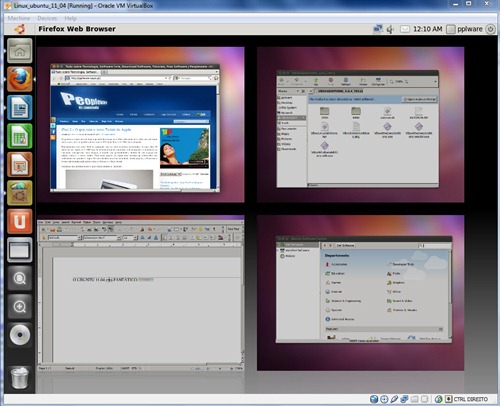Image resolution: width=500 pixels, height=406 pixels.
Task: Open the pplware user menu
Action: (464, 29)
